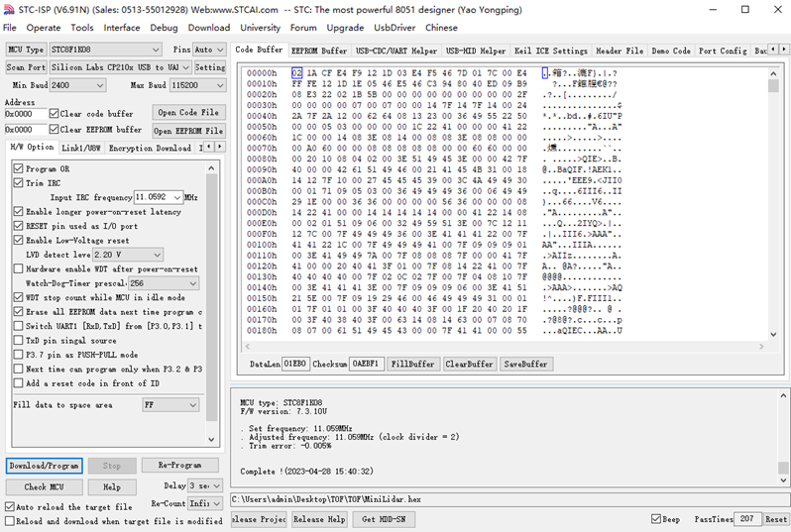Click the log panel scroll-down arrow
Screen dimensions: 791x532
point(783,479)
